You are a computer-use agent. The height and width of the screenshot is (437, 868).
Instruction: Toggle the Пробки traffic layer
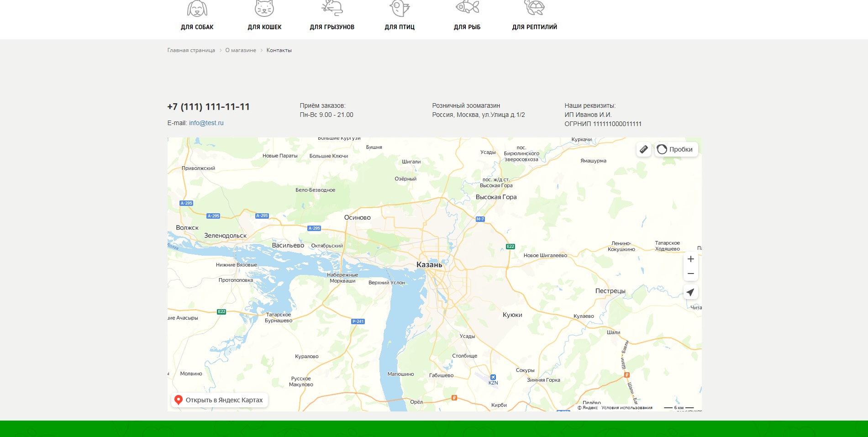(676, 149)
